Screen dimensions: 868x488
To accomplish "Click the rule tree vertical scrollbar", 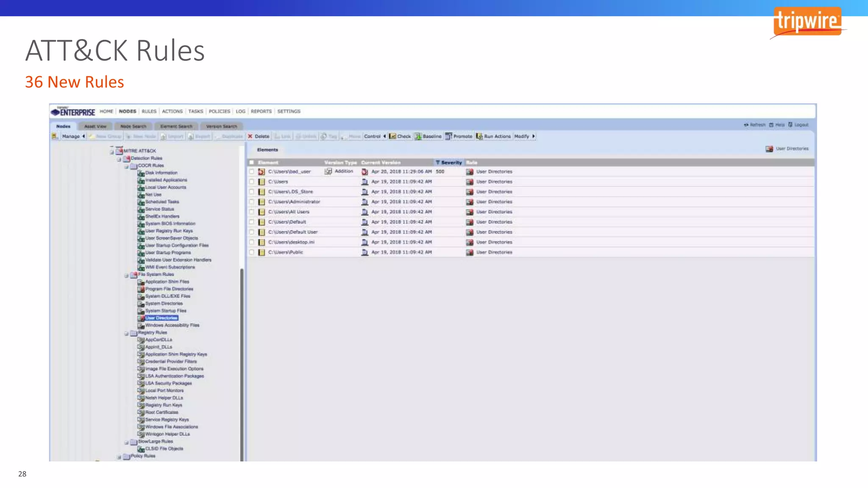I will coord(242,364).
